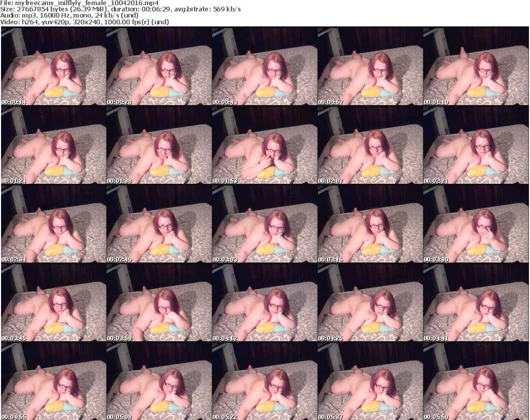Pick the preview frame marked 00:02:49
Viewport: 530px width, 420px height.
[159, 224]
